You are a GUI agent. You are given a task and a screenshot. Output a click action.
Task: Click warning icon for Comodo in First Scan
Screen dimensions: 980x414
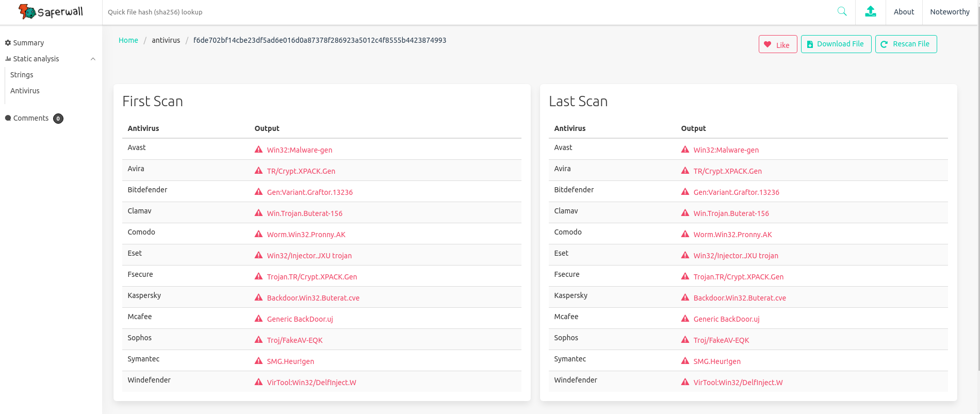click(258, 234)
